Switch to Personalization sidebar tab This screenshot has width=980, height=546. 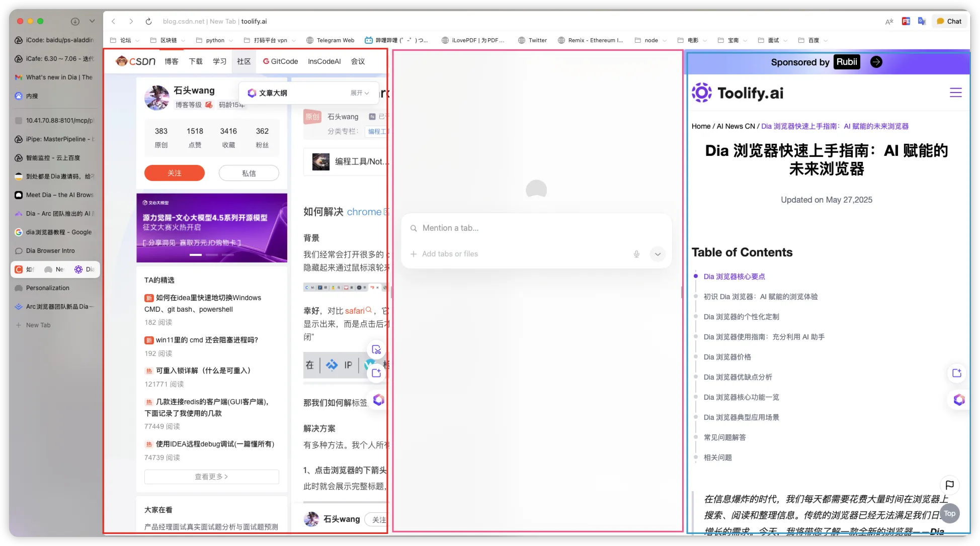point(55,288)
